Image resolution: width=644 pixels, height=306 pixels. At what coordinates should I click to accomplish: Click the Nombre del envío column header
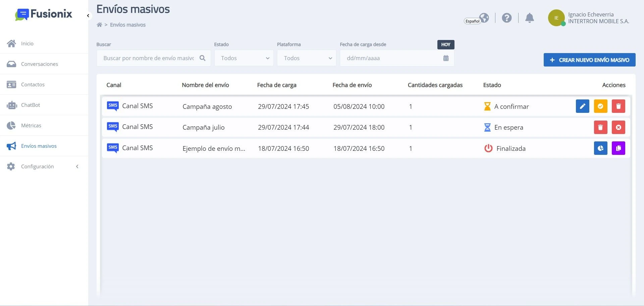click(205, 85)
